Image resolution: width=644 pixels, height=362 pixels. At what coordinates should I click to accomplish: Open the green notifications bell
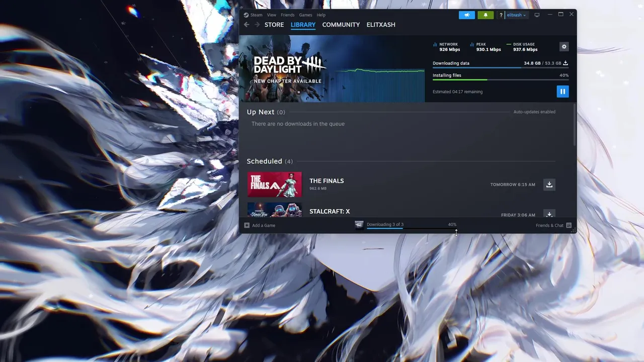point(486,15)
